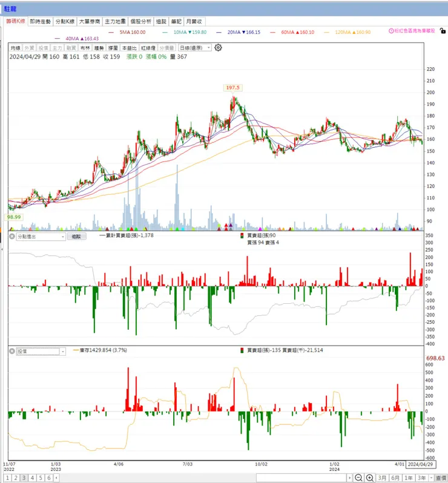This screenshot has height=483, width=448.
Task: Click the 60MA 160.10 legend text
Action: pos(298,32)
